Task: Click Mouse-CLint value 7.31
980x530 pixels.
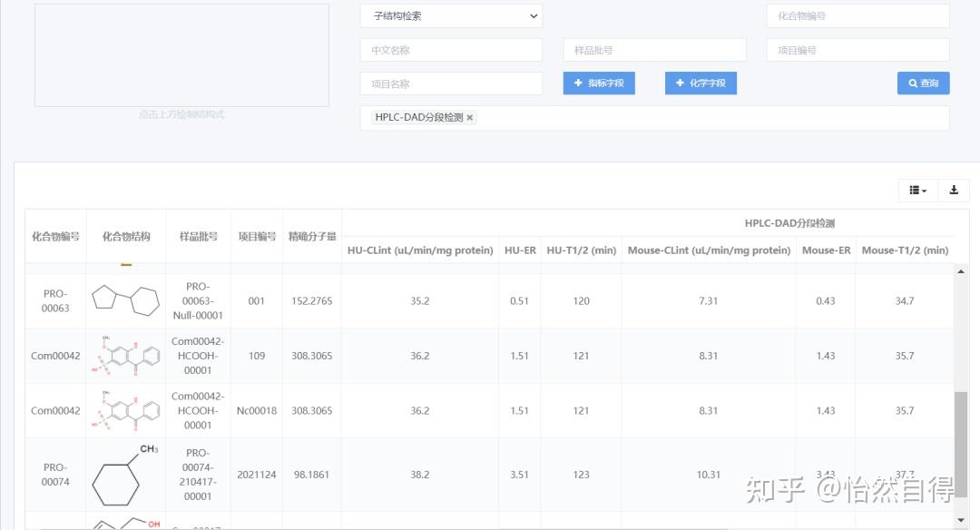Action: (x=708, y=300)
